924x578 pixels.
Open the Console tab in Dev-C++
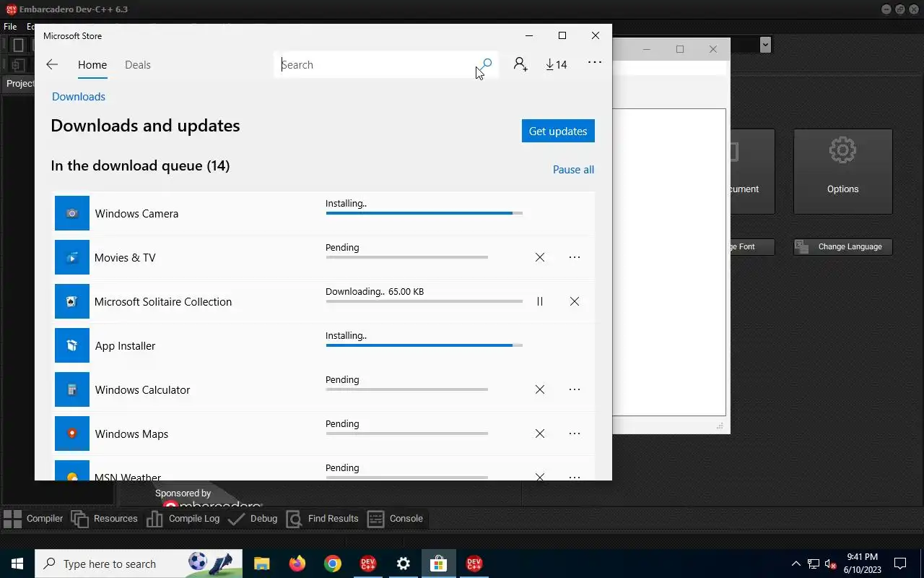pos(396,518)
